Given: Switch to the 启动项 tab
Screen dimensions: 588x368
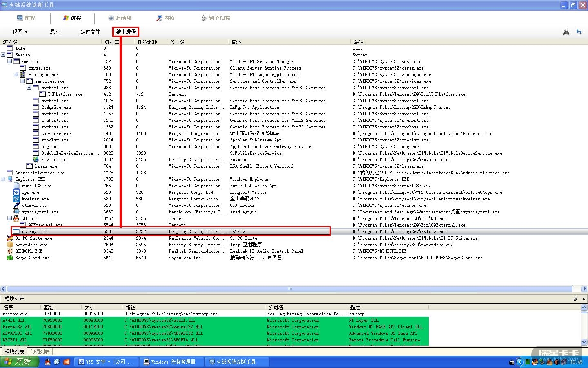Looking at the screenshot, I should pos(120,18).
